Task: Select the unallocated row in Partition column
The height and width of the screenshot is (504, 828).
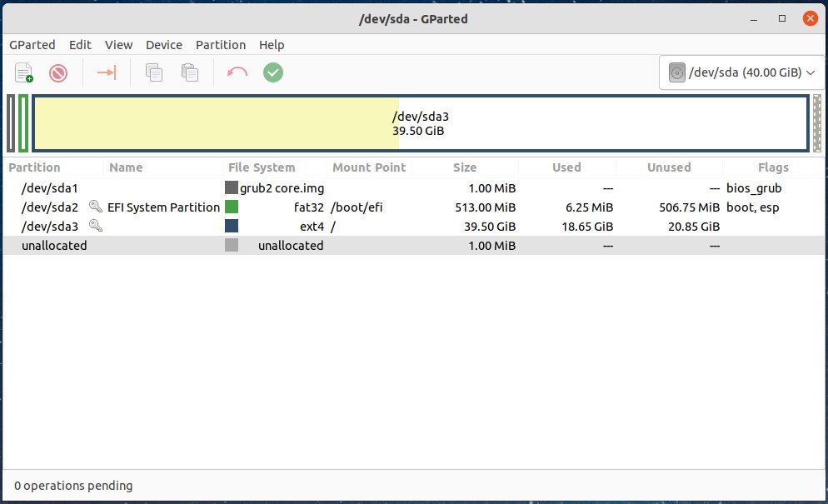Action: click(54, 245)
